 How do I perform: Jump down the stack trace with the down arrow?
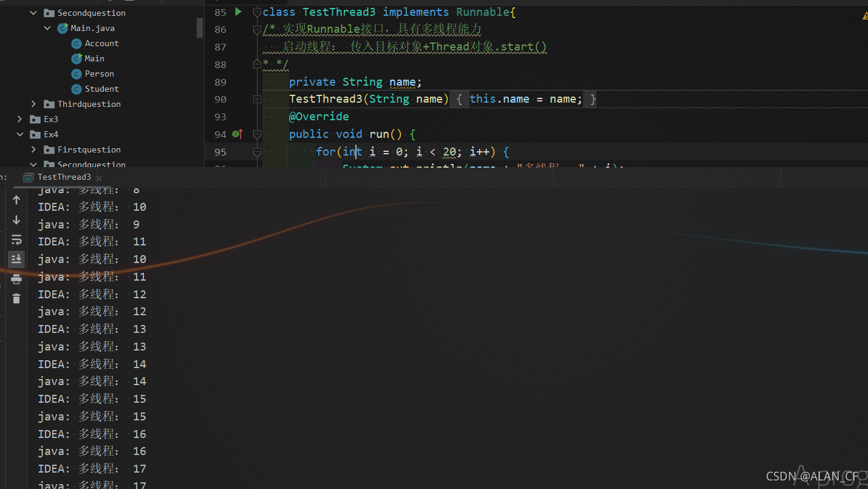pyautogui.click(x=16, y=220)
